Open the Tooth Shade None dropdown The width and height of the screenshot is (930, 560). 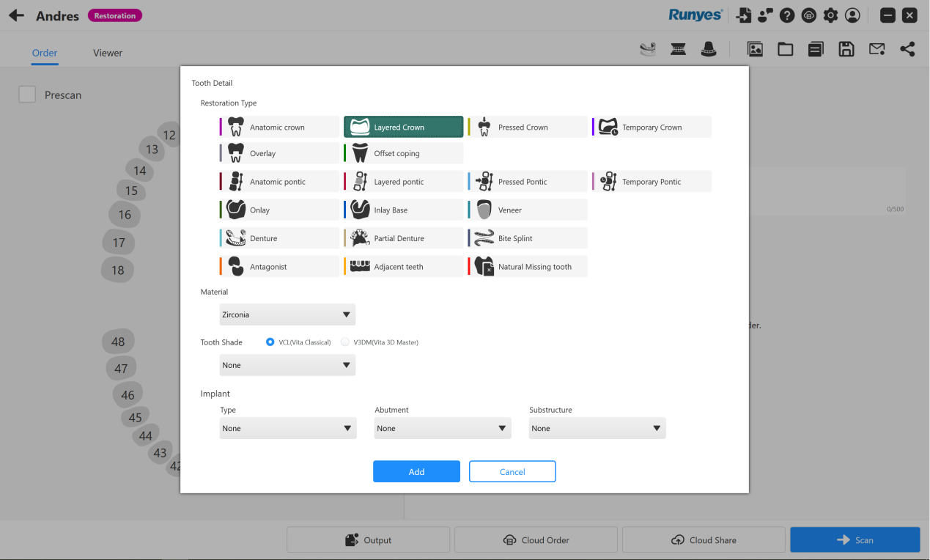[287, 365]
